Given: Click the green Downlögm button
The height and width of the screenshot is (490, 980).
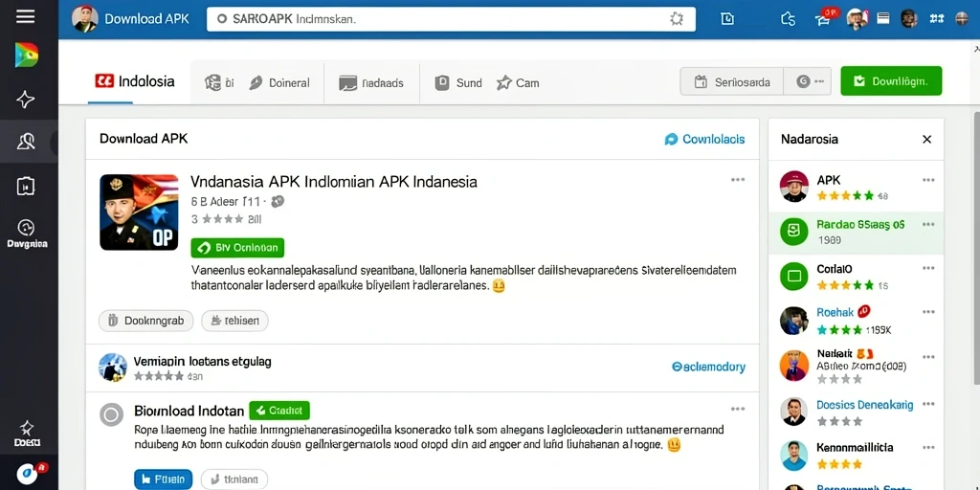Looking at the screenshot, I should pyautogui.click(x=891, y=80).
